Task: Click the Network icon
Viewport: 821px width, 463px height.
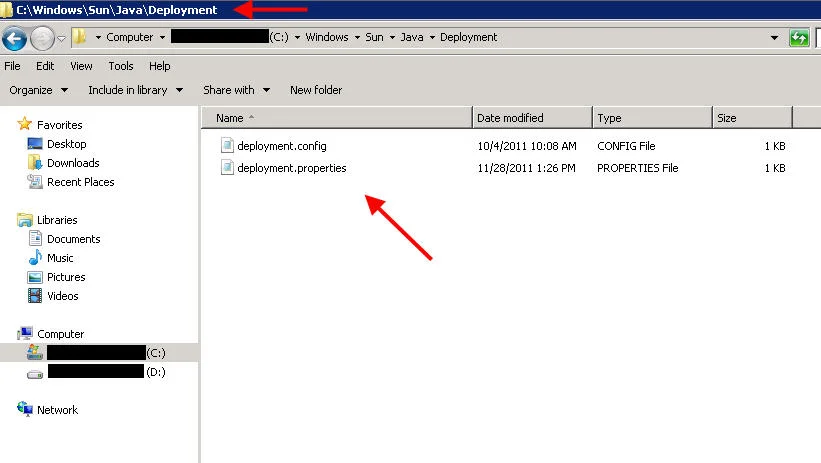Action: point(25,409)
